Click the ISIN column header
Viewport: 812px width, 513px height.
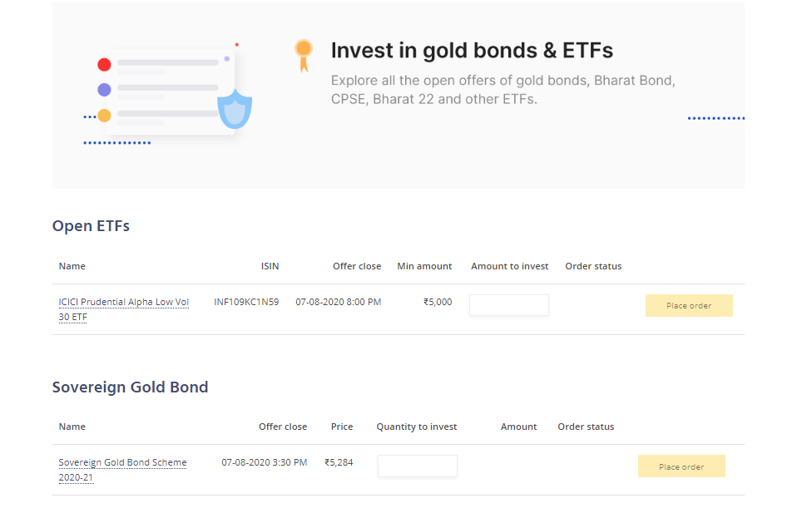pos(270,266)
